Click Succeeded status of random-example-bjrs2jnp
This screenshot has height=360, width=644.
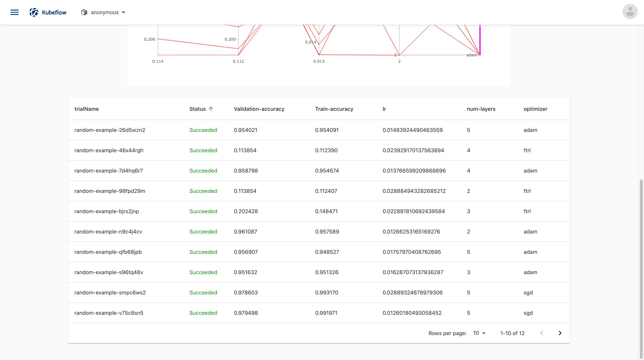(203, 211)
